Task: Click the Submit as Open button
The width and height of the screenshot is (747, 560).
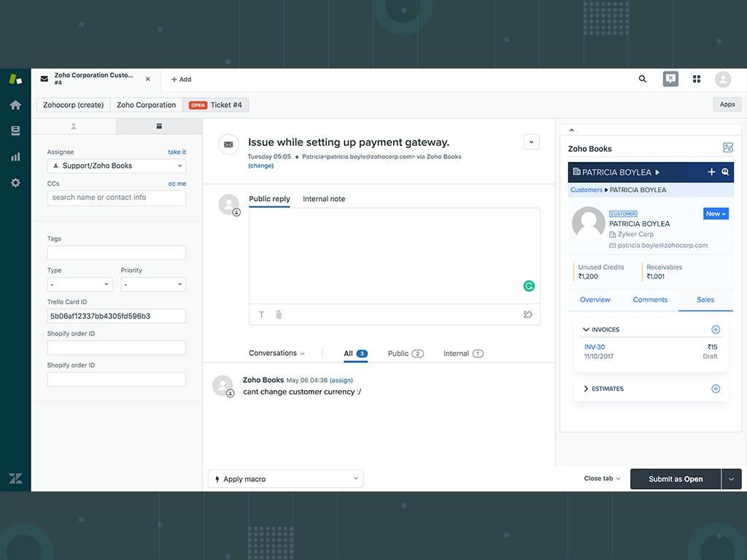Action: (676, 479)
